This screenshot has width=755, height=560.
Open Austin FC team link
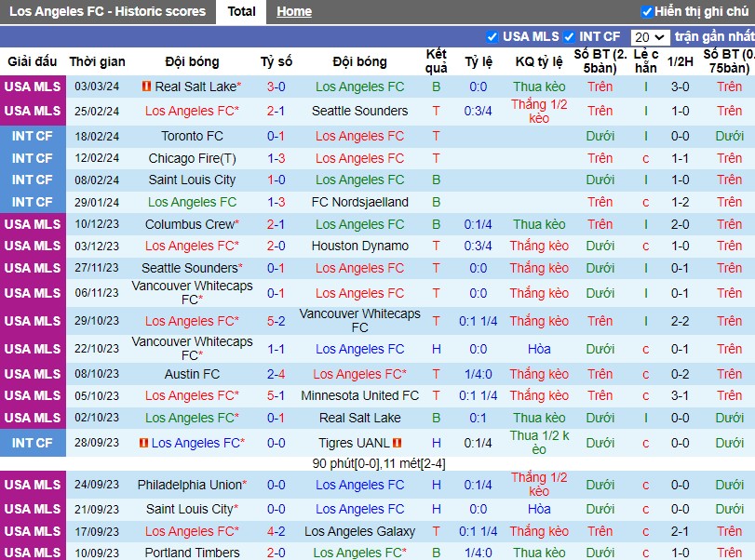click(192, 374)
